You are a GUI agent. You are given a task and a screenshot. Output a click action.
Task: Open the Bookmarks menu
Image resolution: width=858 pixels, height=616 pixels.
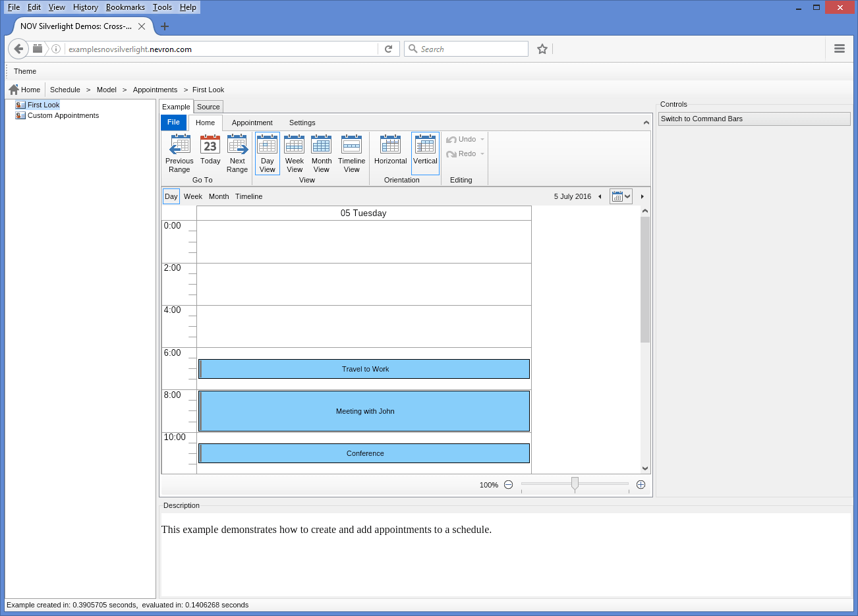(125, 7)
